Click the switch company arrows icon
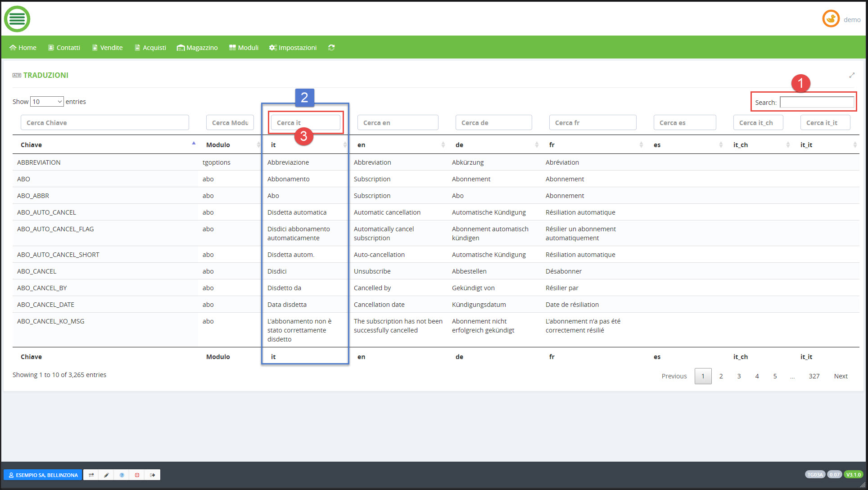The image size is (868, 490). [x=91, y=475]
